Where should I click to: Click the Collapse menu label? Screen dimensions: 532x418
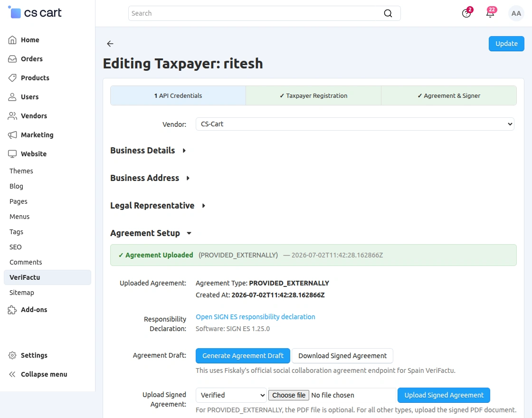pyautogui.click(x=44, y=374)
